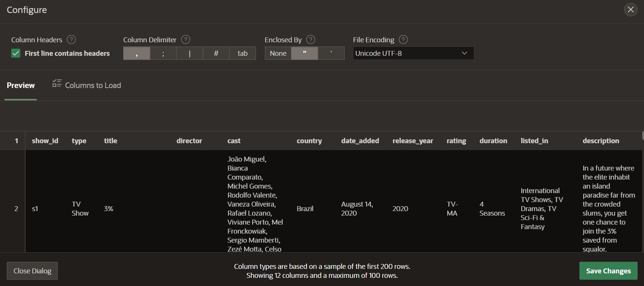Click the rating column header
This screenshot has width=644, height=286.
pos(456,141)
